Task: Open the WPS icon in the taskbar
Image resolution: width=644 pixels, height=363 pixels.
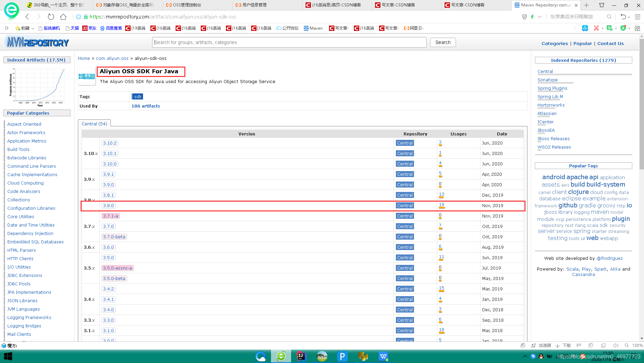Action: coord(383,356)
